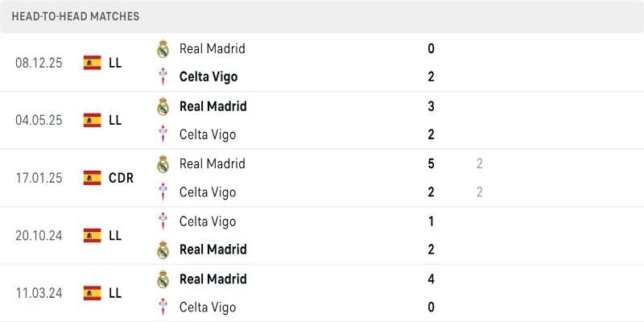Screen dimensions: 644x322
Task: Click Spain flag beside 08.12.25 match
Action: tap(93, 63)
